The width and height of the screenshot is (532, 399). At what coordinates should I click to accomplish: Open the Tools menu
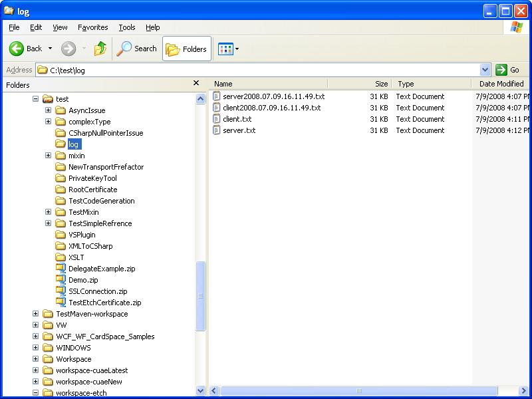(126, 27)
